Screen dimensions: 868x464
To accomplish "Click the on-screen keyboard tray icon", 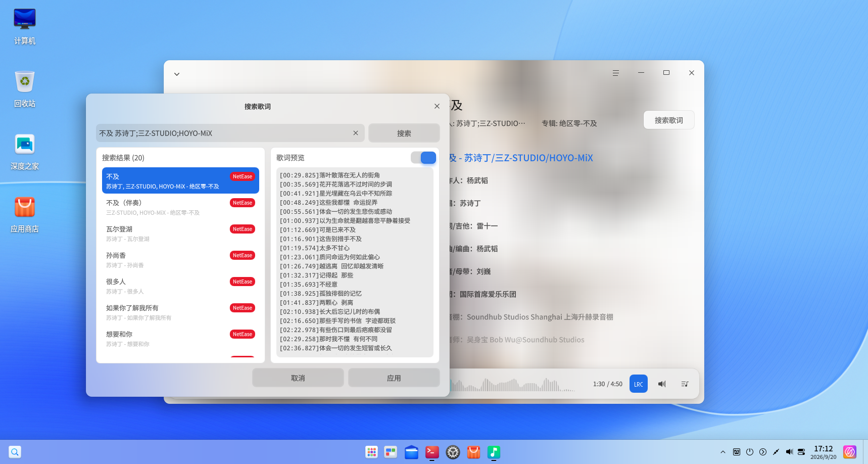I will coord(737,452).
